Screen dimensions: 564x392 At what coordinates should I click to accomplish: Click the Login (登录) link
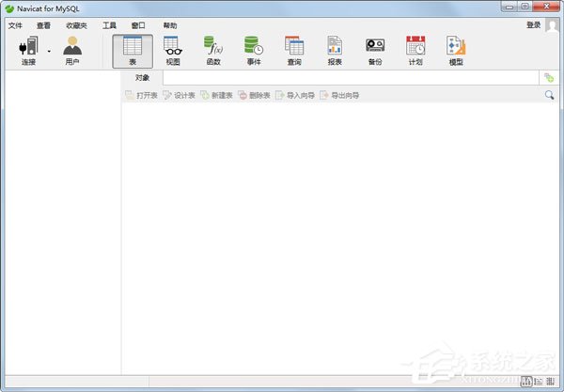[533, 24]
